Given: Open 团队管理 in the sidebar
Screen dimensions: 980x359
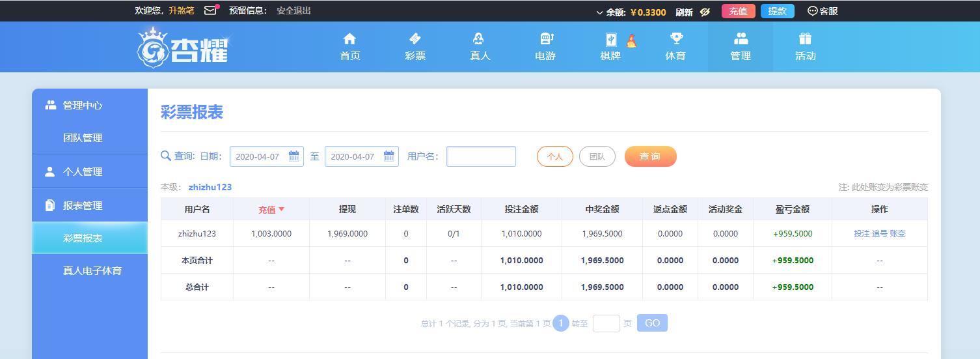Looking at the screenshot, I should tap(83, 137).
